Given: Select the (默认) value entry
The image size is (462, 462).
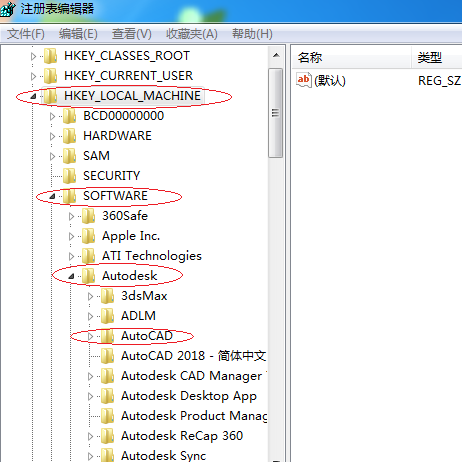Looking at the screenshot, I should pyautogui.click(x=330, y=81).
